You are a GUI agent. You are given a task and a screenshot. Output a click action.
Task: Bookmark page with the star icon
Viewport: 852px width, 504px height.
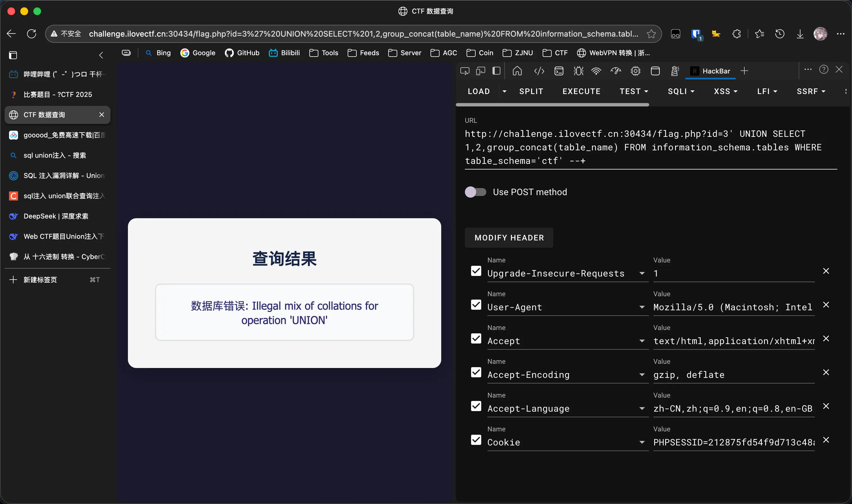point(651,34)
